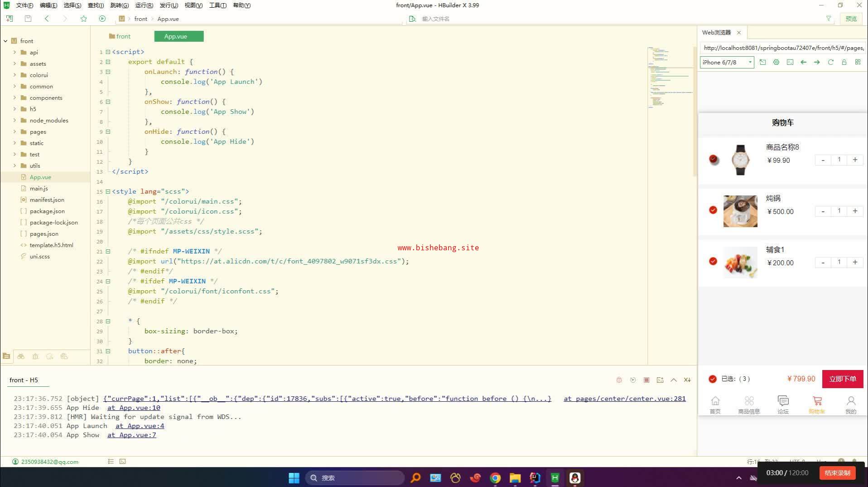Click the run play icon in toolbar

tap(102, 19)
